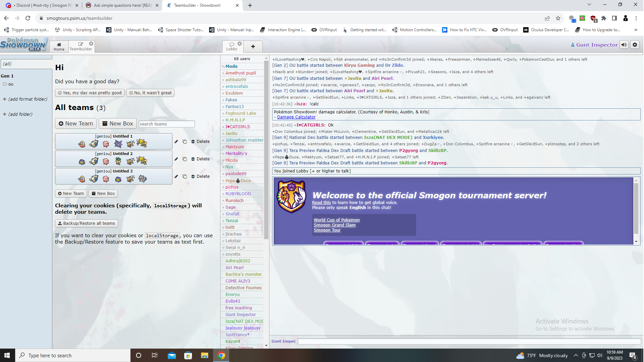644x362 pixels.
Task: Open the [gen1ou] Untitled 3 team
Action: coord(114,176)
